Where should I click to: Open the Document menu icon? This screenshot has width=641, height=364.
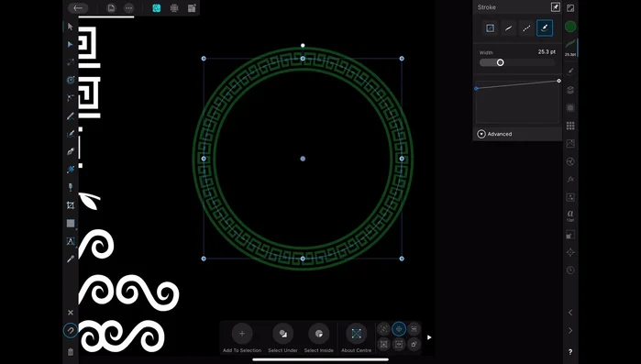[x=111, y=7]
